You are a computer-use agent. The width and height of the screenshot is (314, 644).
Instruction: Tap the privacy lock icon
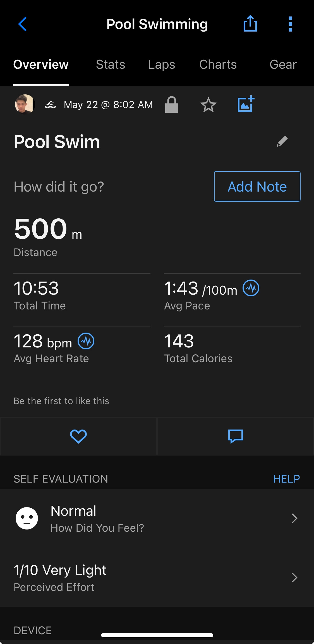point(171,105)
